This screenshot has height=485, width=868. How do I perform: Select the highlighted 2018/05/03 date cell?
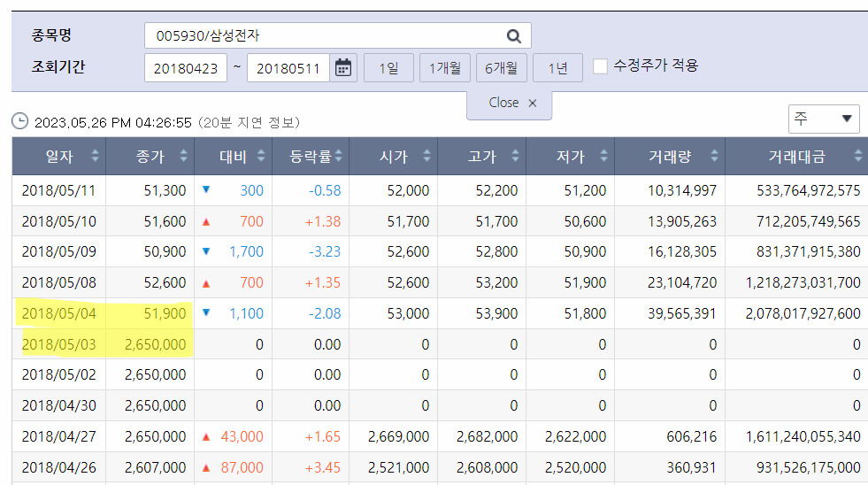click(x=59, y=344)
